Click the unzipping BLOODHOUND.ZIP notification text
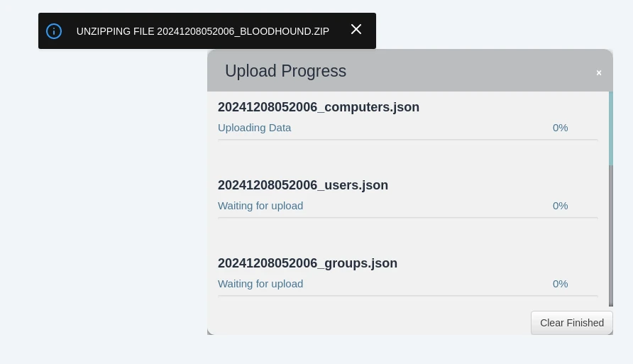Image resolution: width=633 pixels, height=364 pixels. pyautogui.click(x=203, y=31)
